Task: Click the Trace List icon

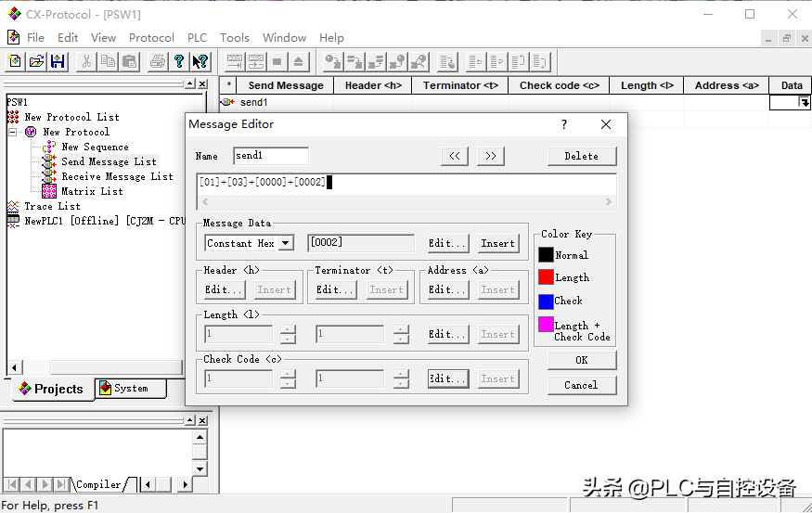Action: pos(13,206)
